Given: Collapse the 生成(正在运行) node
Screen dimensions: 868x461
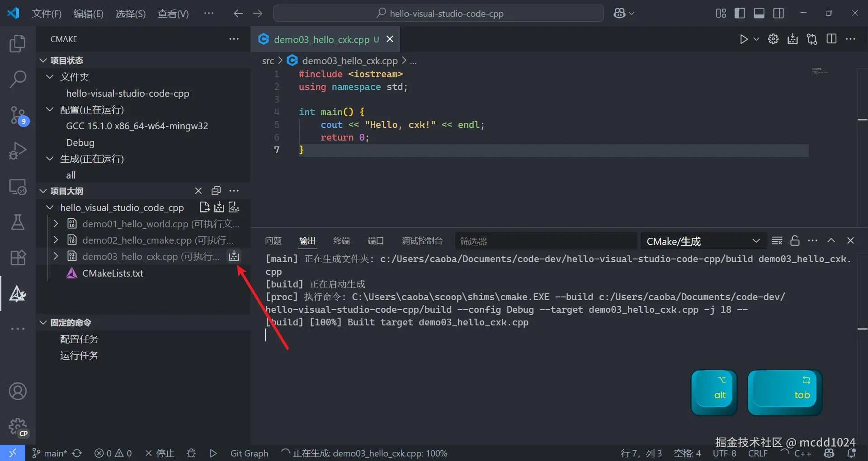Looking at the screenshot, I should coord(50,159).
